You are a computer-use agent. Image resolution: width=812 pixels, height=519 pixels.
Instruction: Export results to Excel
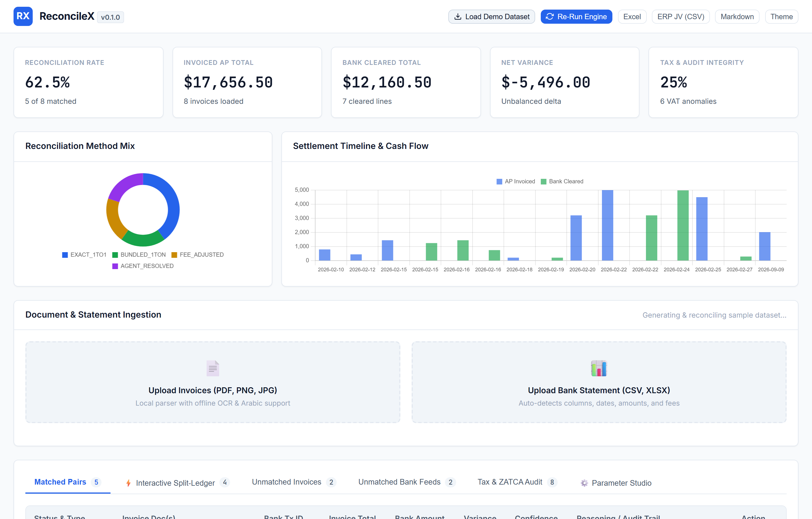pyautogui.click(x=632, y=17)
